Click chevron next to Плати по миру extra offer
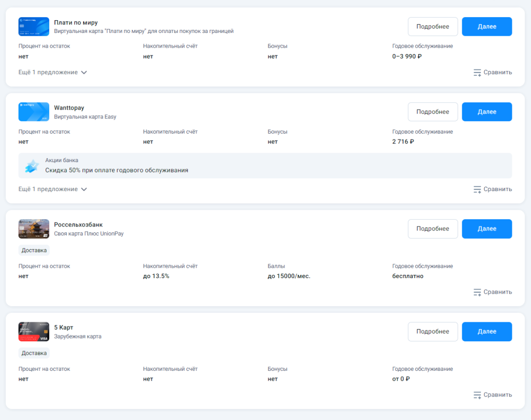 click(84, 72)
